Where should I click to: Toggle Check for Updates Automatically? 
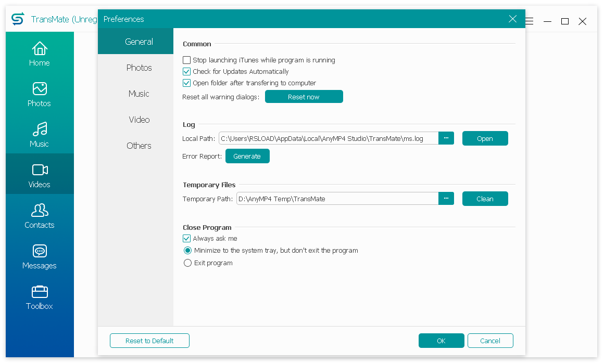point(186,72)
